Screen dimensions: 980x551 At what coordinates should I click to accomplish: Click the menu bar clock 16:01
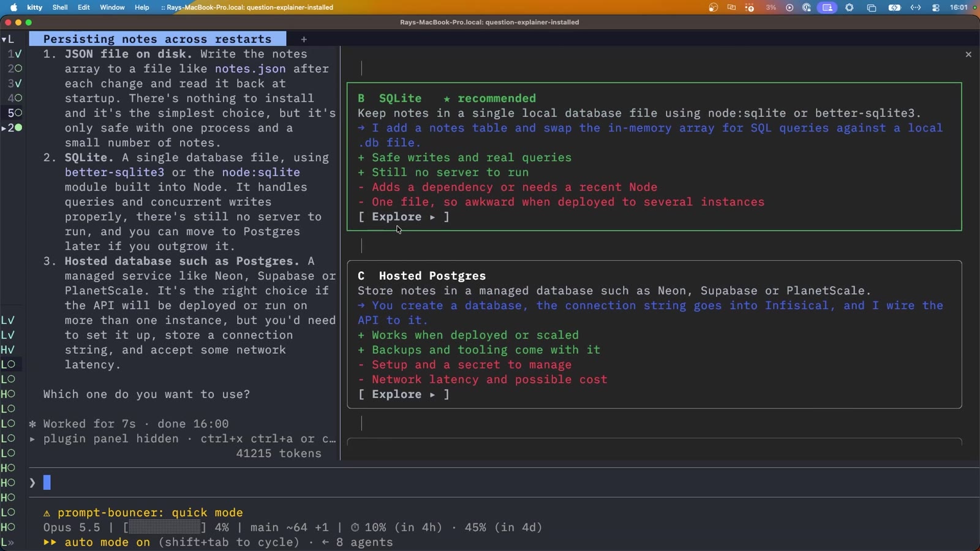[959, 7]
